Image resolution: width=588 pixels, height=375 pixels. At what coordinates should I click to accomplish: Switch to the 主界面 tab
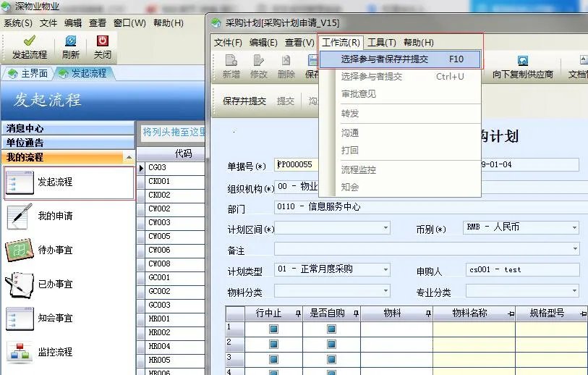click(x=28, y=74)
